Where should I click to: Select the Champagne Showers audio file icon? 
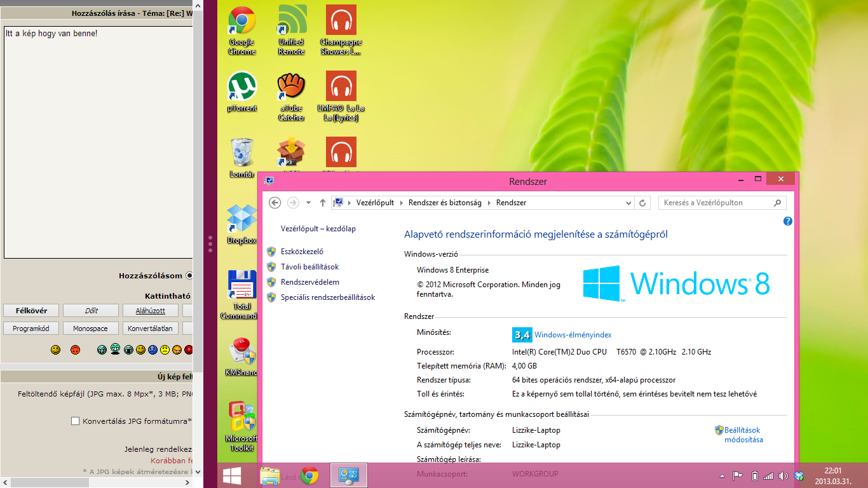click(341, 30)
